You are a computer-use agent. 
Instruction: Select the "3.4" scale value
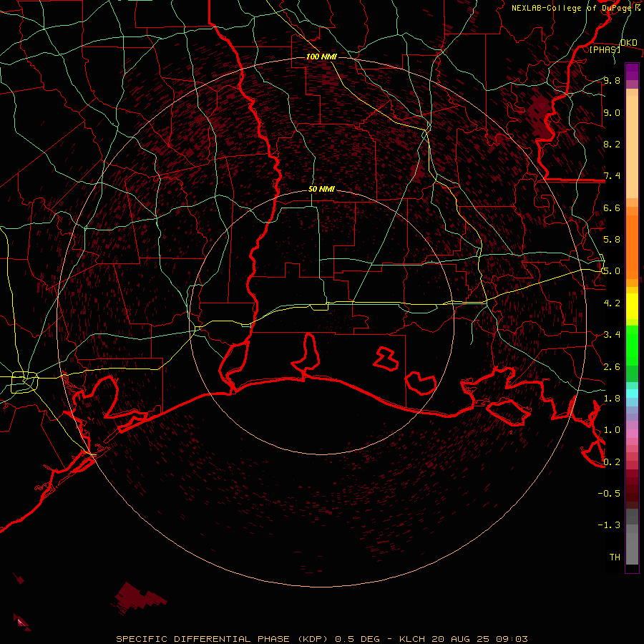click(612, 334)
